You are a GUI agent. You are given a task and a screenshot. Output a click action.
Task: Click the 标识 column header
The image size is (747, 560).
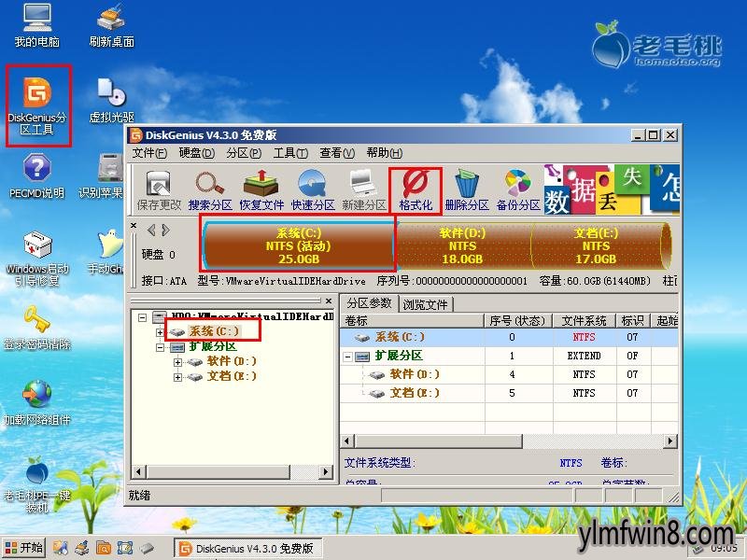pyautogui.click(x=633, y=320)
